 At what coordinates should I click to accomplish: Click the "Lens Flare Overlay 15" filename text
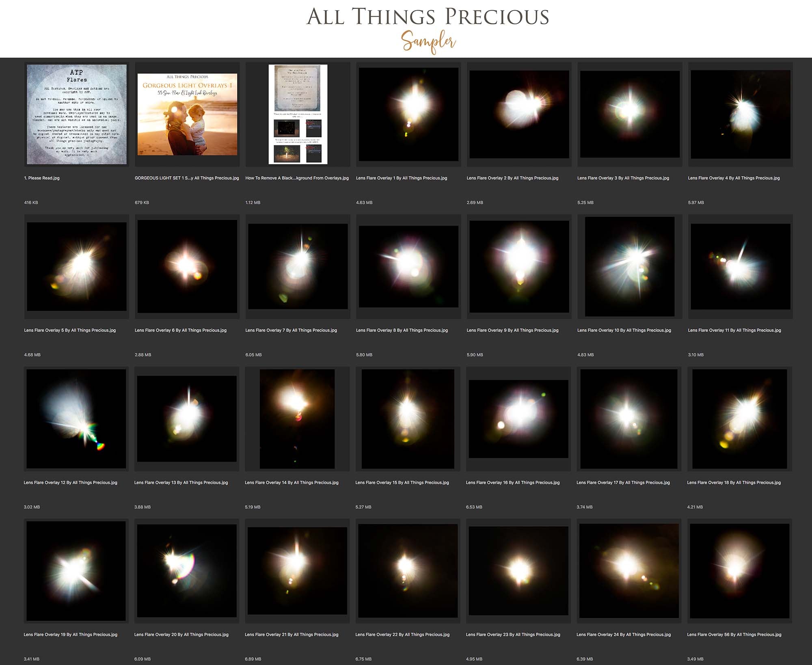[402, 482]
